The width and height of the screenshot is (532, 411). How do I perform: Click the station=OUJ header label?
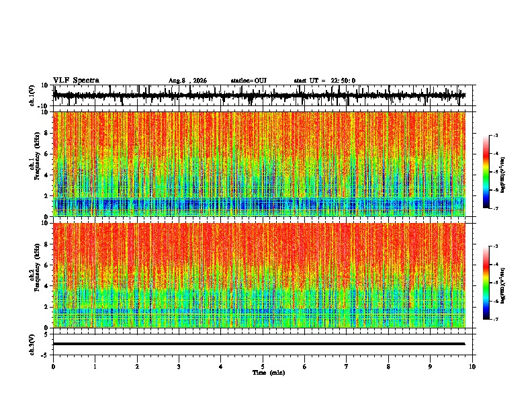pos(249,81)
